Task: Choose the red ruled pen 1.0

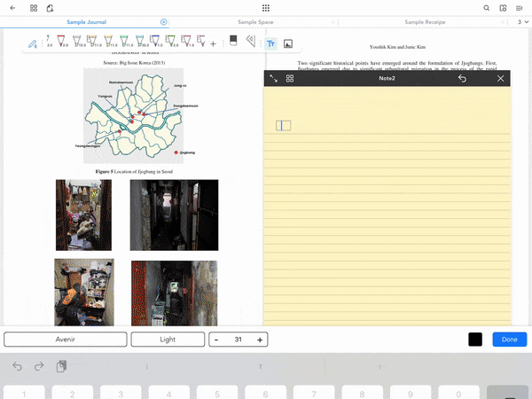Action: point(186,41)
